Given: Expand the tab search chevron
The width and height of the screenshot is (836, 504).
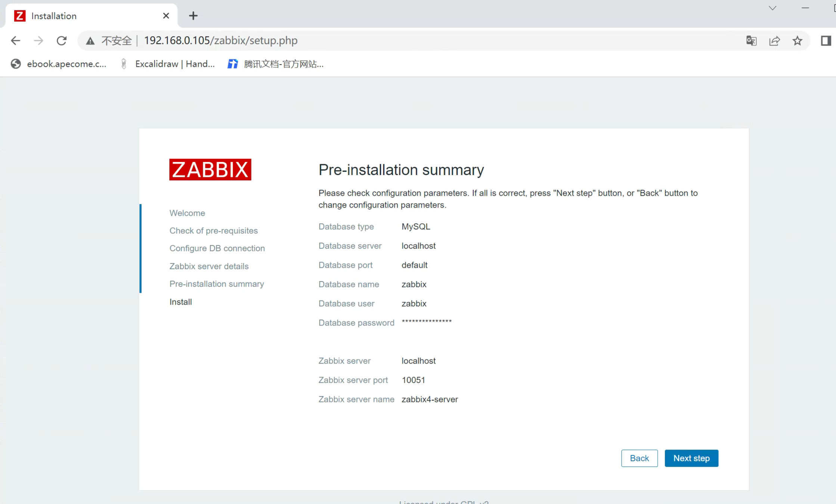Looking at the screenshot, I should pyautogui.click(x=772, y=8).
